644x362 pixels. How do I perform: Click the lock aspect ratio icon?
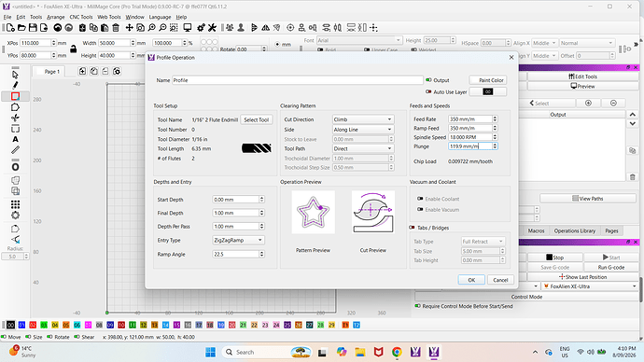tap(73, 49)
